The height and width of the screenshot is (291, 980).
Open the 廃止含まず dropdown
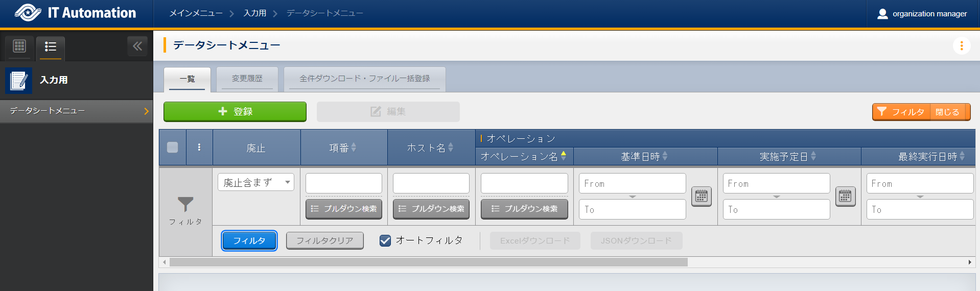pyautogui.click(x=256, y=182)
